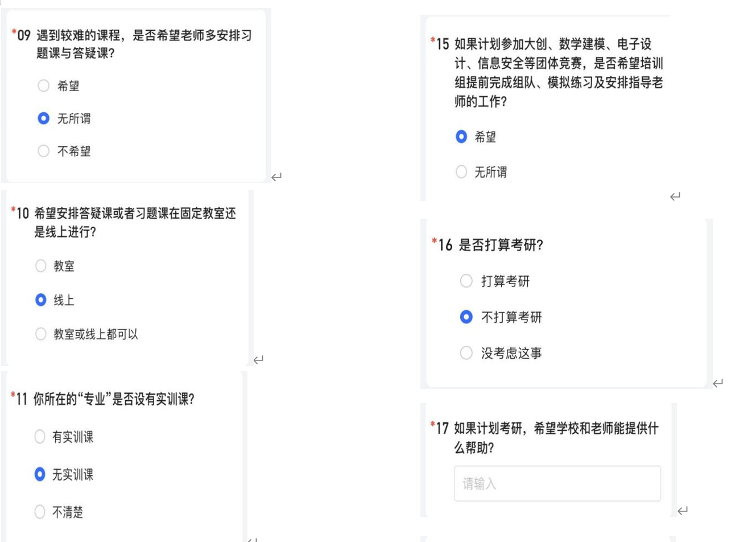Click the selected 无所谓 option in question 09
Viewport: 756px width, 542px height.
point(43,117)
